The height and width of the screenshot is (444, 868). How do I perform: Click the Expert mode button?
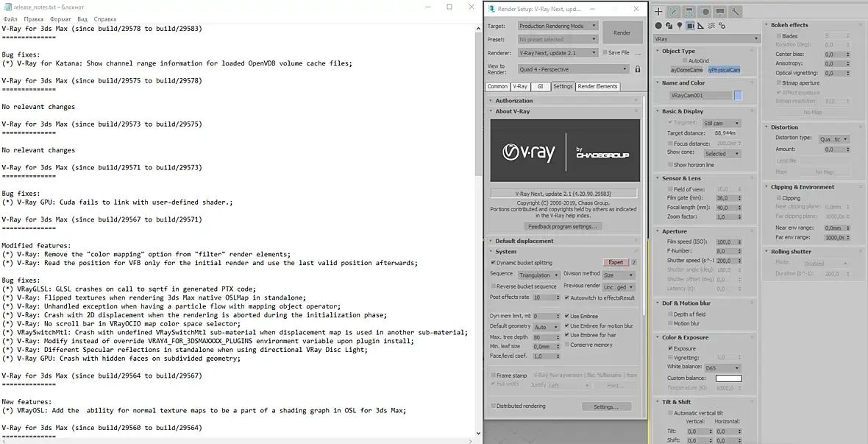[616, 262]
